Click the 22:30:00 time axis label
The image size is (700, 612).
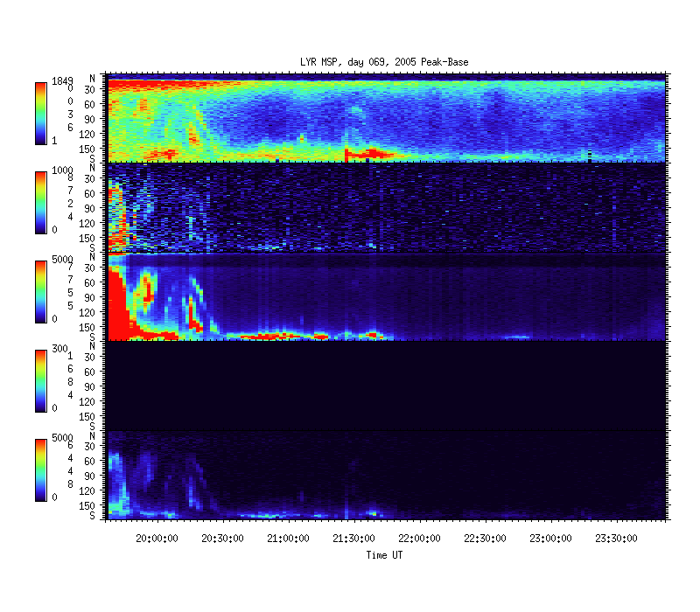point(485,539)
